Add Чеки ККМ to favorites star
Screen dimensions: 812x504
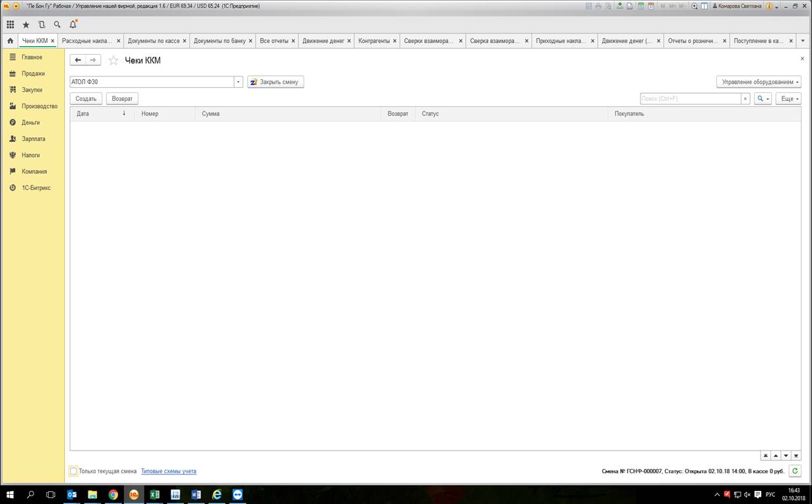tap(113, 61)
